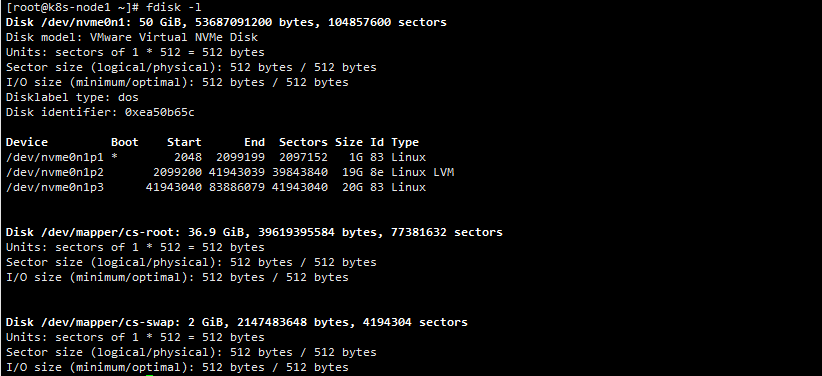
Task: Click the 'Boot' column header
Action: [125, 142]
